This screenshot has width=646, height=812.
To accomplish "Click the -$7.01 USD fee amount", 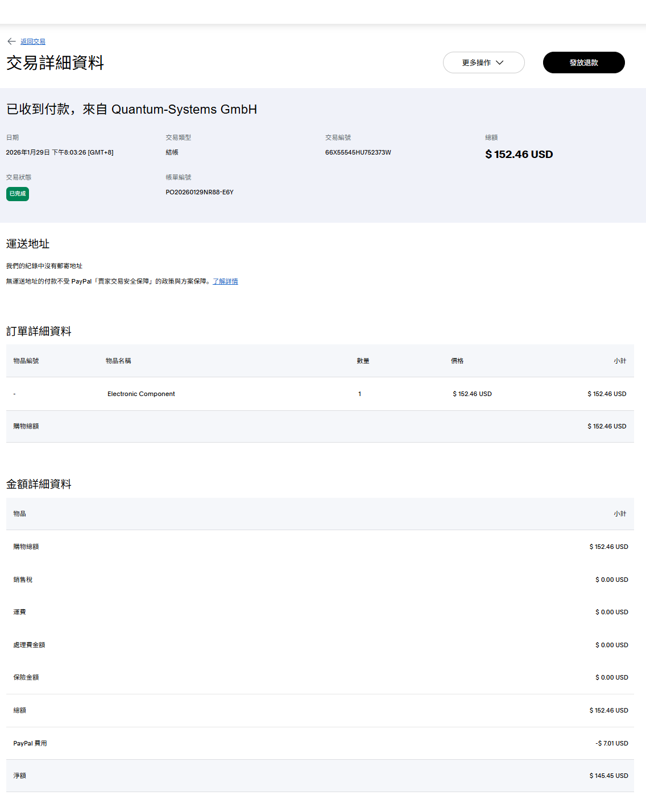I will (611, 743).
